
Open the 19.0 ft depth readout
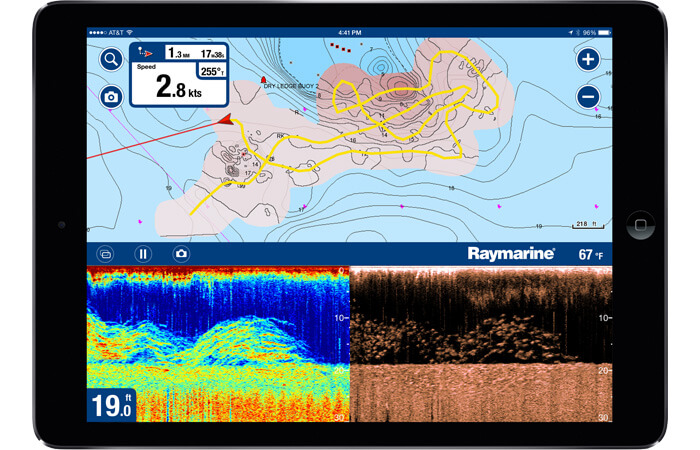point(111,404)
